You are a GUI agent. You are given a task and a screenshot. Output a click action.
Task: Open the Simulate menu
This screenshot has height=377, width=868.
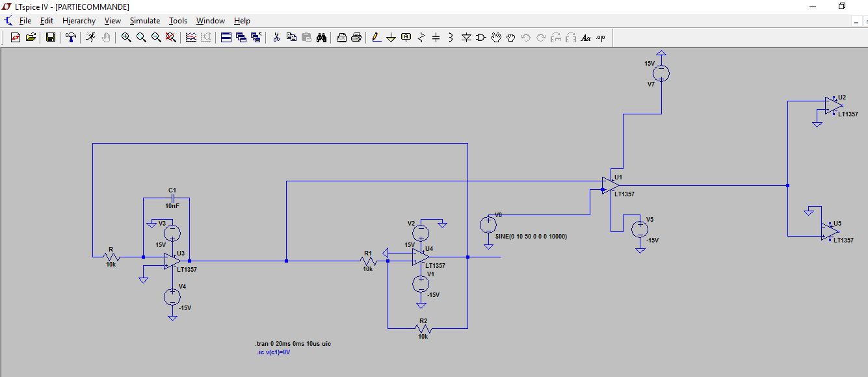pyautogui.click(x=144, y=21)
